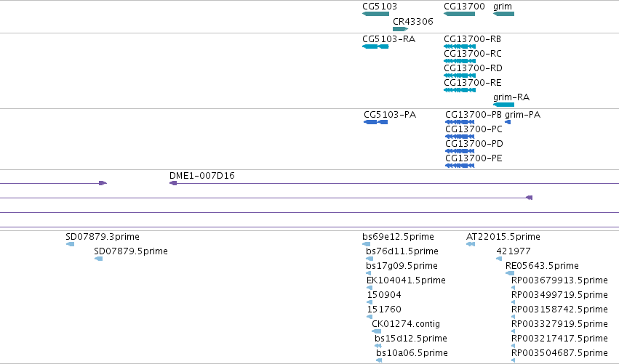Click the CK01274.contig text label

point(406,324)
